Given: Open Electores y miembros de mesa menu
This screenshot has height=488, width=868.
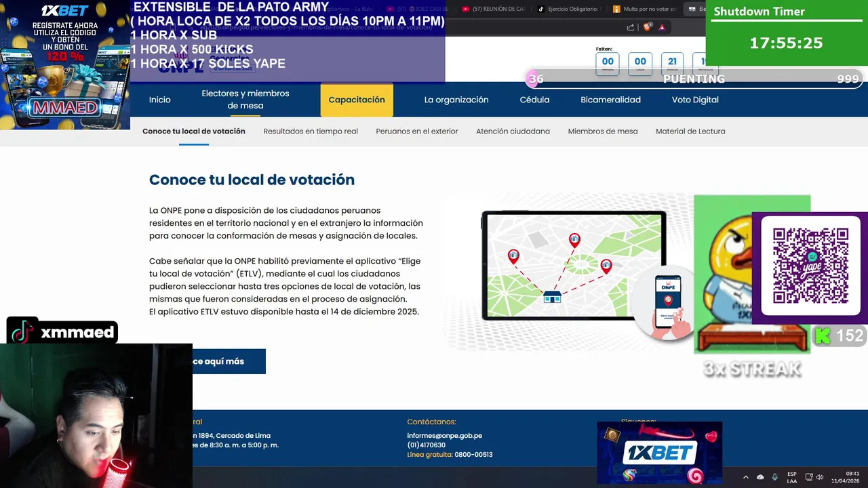Looking at the screenshot, I should (x=245, y=100).
